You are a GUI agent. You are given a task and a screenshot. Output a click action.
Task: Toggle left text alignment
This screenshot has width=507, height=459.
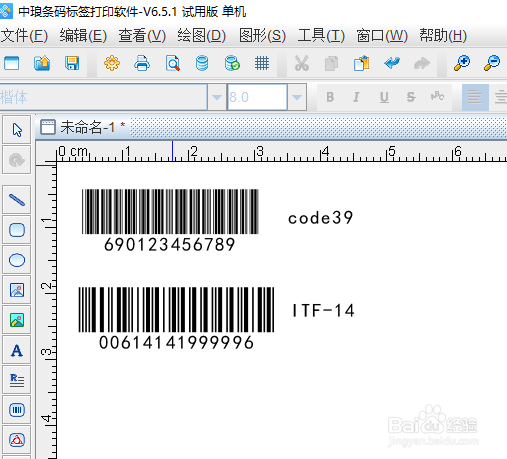[475, 97]
